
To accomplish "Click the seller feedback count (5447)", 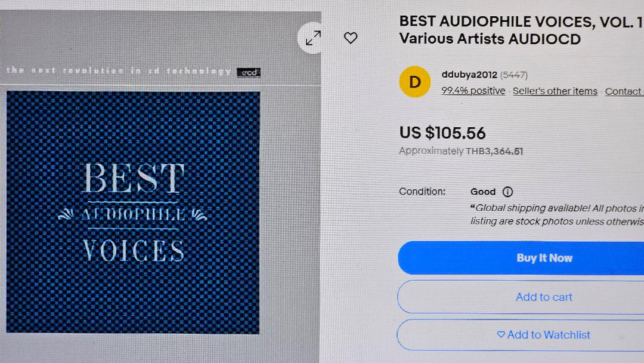I will [514, 75].
